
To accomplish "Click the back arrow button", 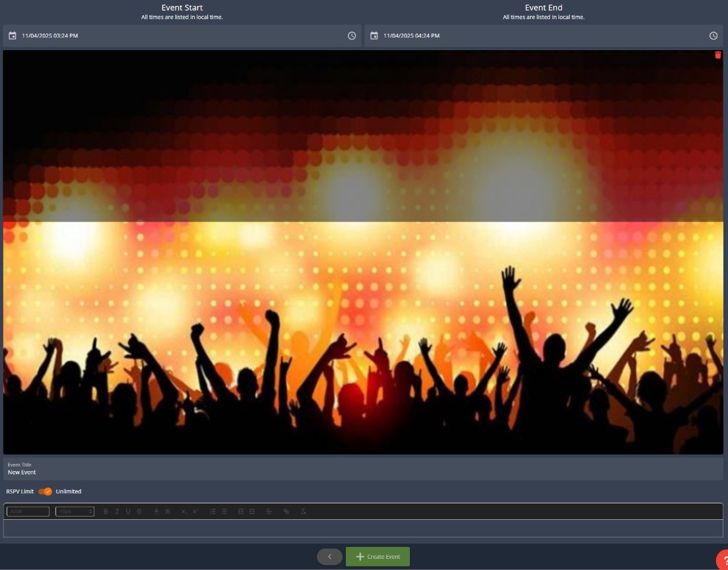I will tap(329, 557).
